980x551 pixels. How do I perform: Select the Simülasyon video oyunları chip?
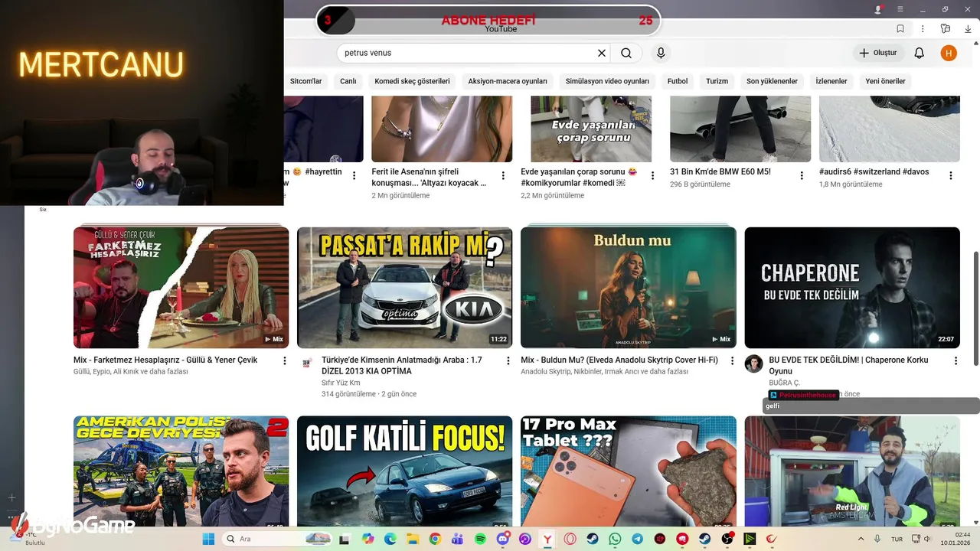pyautogui.click(x=607, y=81)
